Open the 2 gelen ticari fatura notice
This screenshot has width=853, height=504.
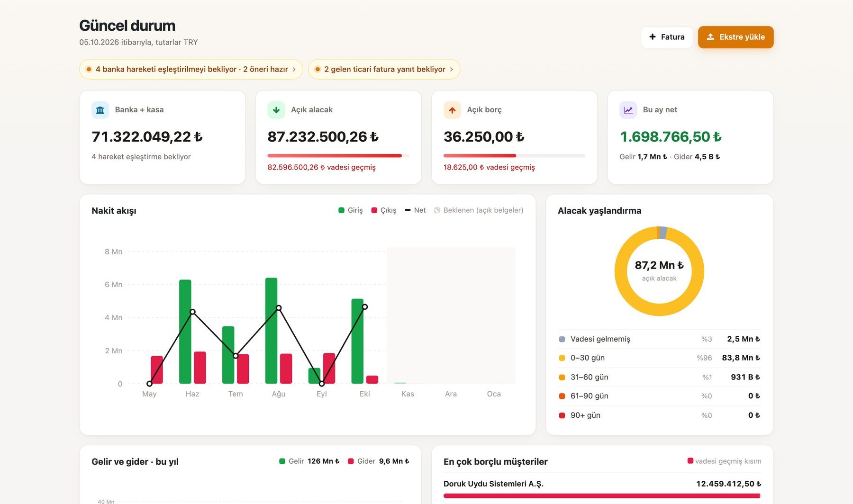point(384,69)
